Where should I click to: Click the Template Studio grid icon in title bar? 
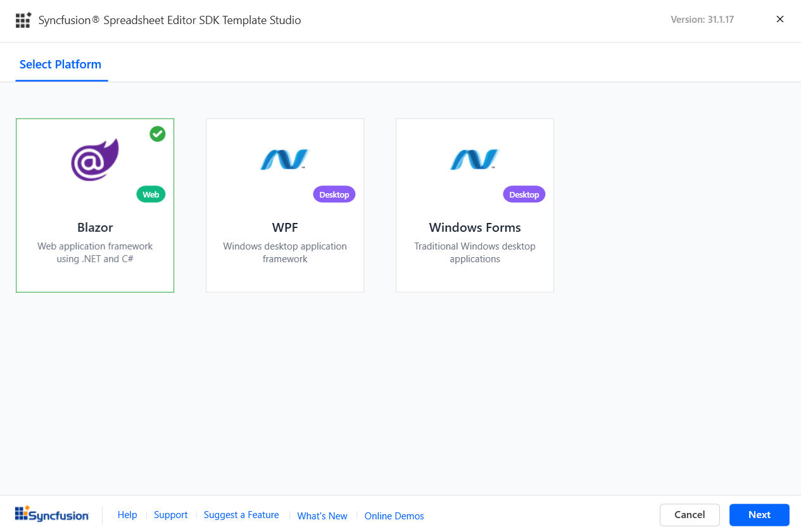point(23,20)
